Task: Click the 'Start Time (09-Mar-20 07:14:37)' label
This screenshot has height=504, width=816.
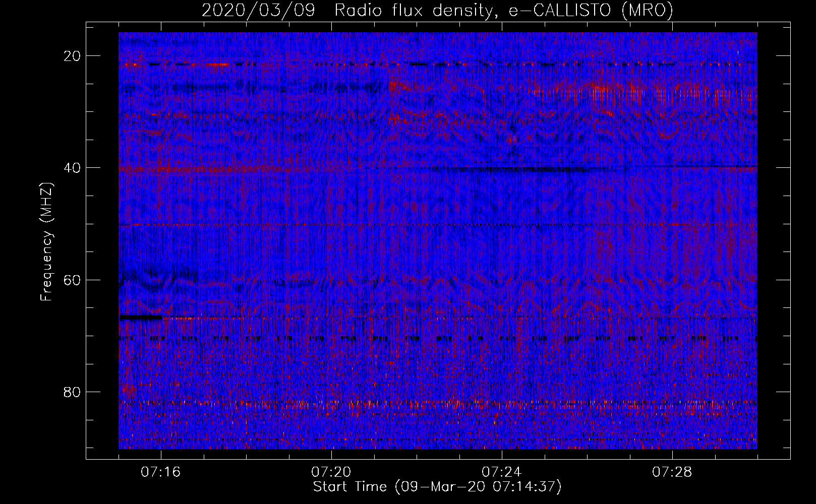Action: point(437,487)
